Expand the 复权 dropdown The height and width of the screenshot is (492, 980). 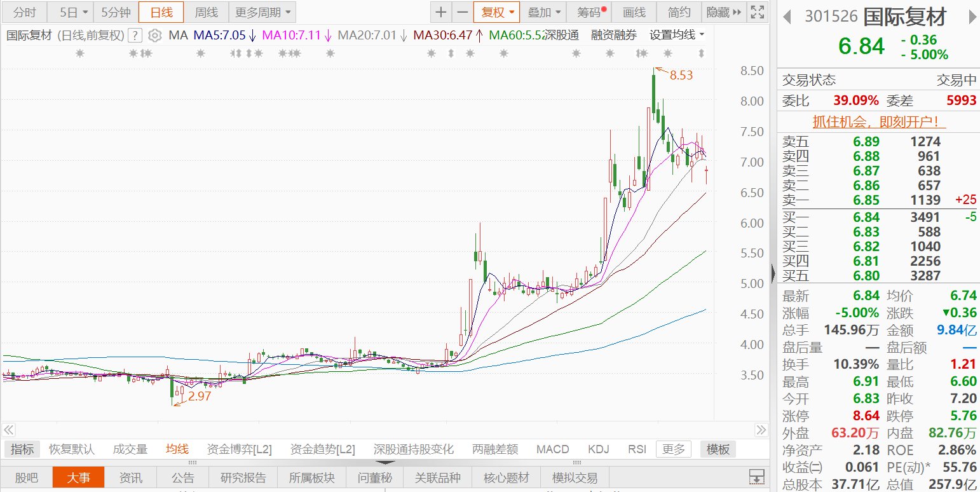click(x=496, y=12)
